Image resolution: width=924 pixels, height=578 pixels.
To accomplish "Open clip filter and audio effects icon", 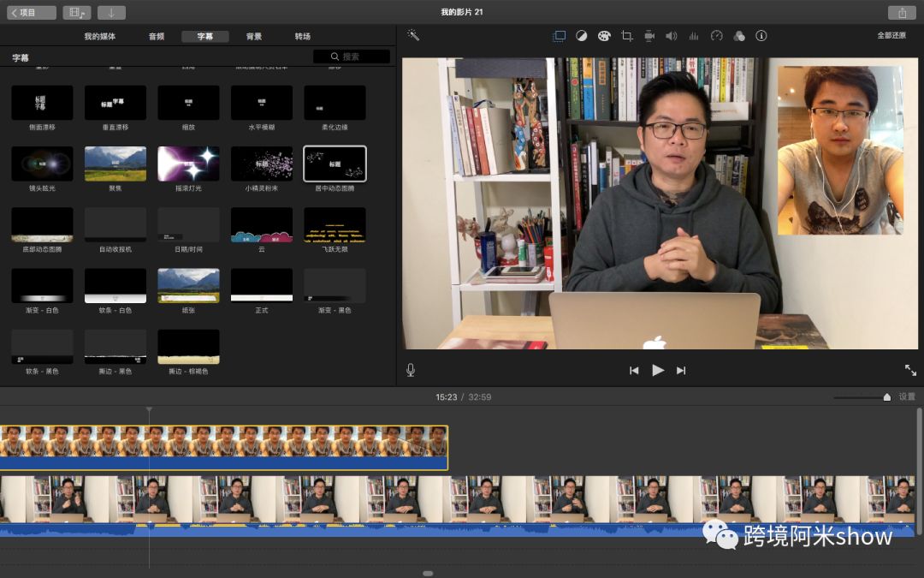I will [739, 36].
